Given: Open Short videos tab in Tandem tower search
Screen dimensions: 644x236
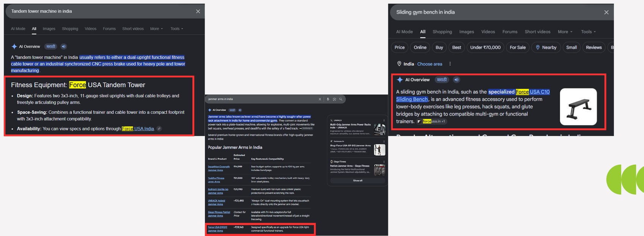Looking at the screenshot, I should pos(133,29).
